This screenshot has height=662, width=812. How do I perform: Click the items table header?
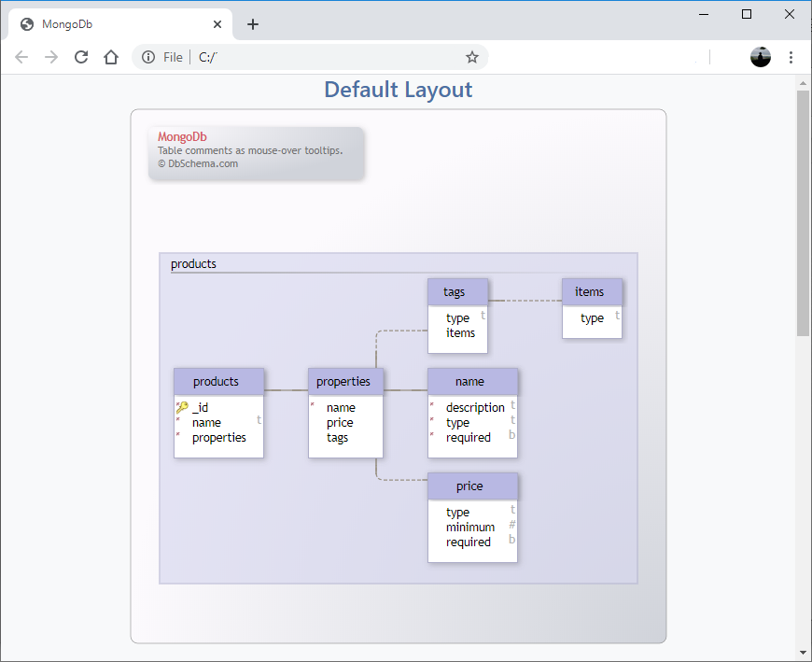[592, 291]
